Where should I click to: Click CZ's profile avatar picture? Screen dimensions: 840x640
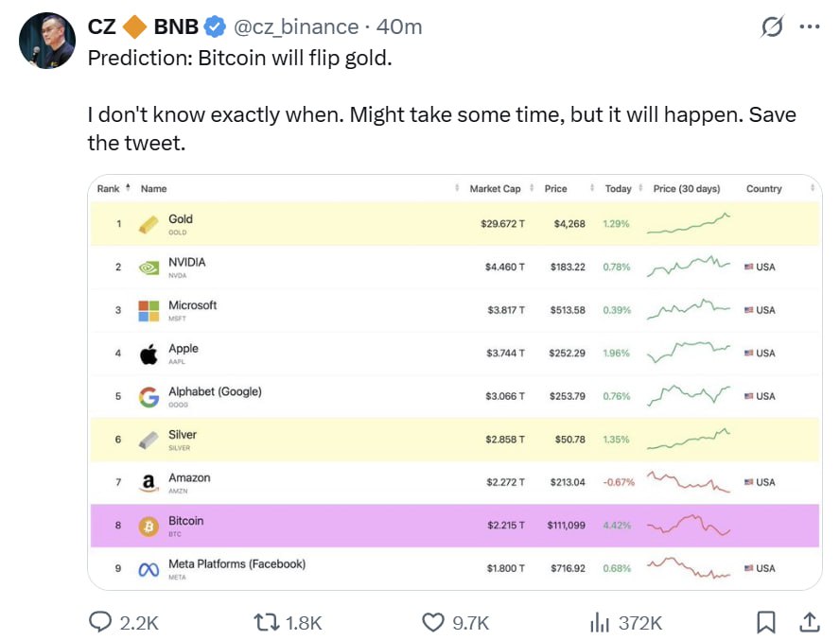pos(45,41)
